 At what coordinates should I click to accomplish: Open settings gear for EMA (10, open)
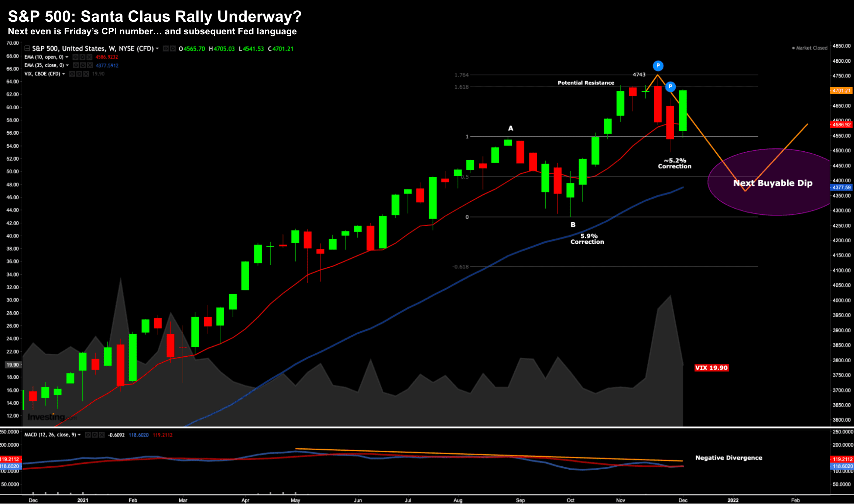82,57
